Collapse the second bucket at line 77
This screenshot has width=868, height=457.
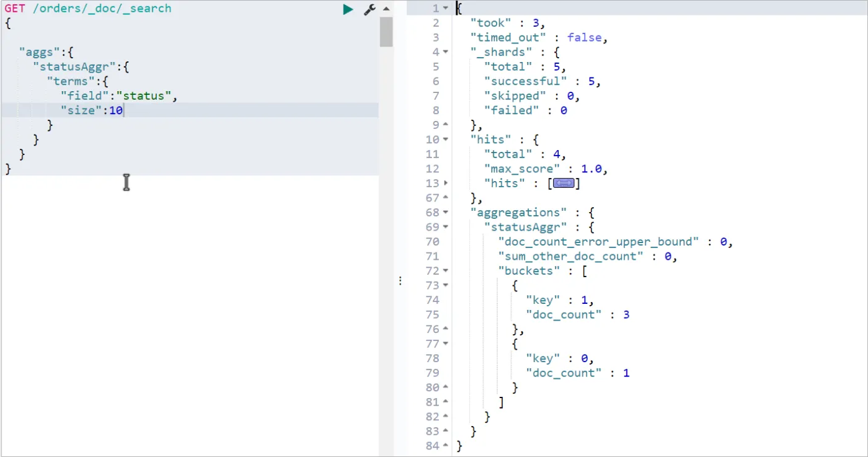click(445, 344)
